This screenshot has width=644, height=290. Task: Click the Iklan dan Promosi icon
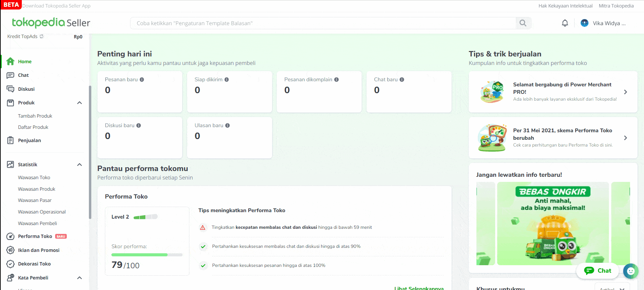pos(11,250)
